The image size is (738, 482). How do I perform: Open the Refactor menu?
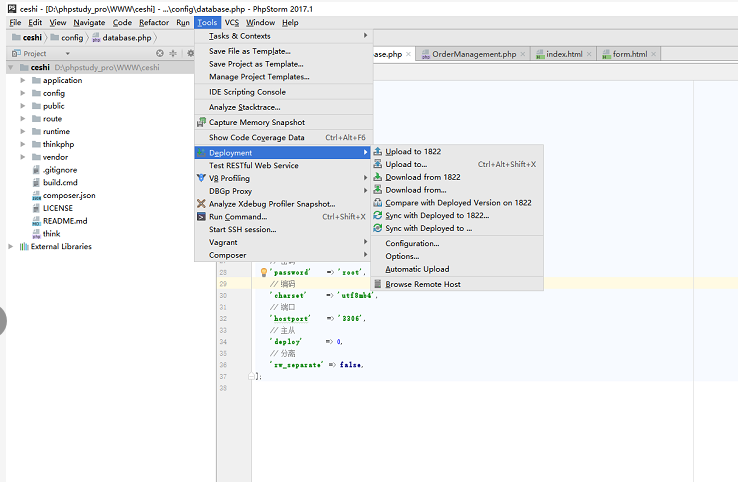coord(154,23)
